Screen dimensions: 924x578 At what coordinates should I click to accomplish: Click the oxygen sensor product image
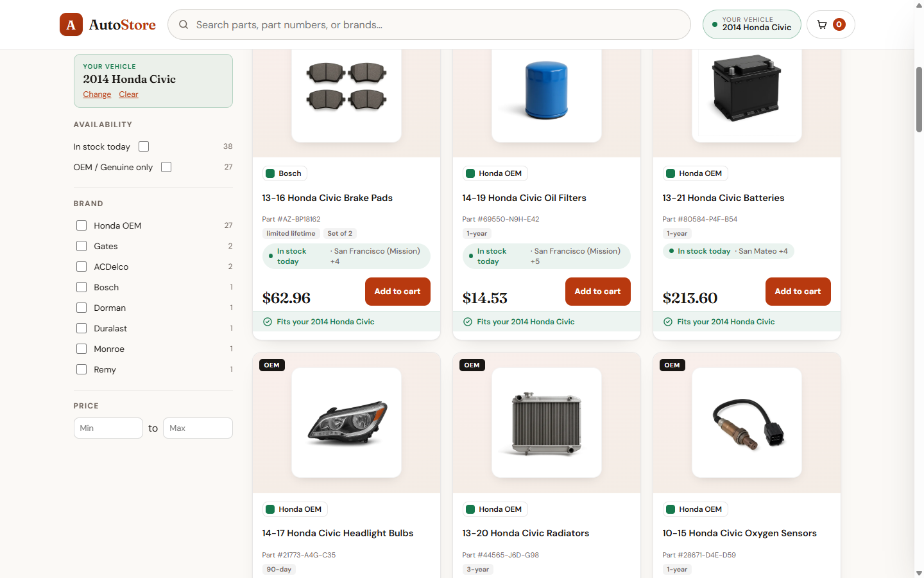coord(748,423)
